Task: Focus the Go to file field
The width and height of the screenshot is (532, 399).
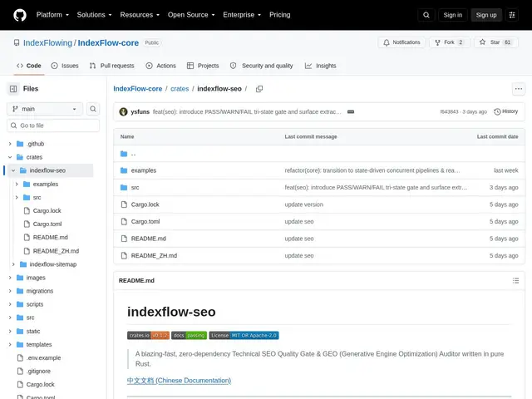Action: click(x=53, y=126)
